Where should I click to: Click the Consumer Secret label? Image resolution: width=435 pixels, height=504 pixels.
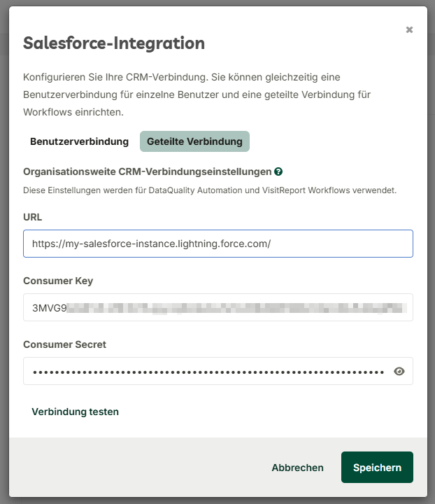point(64,344)
